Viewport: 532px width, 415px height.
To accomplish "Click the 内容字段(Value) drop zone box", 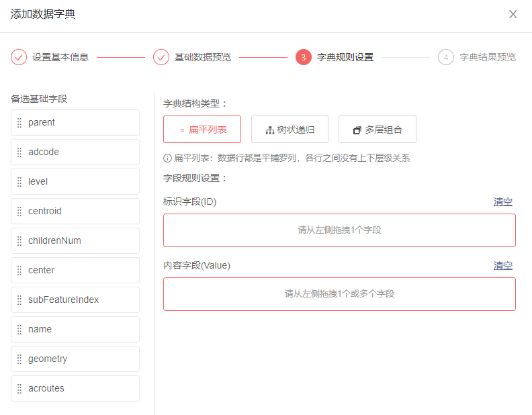I will (x=339, y=294).
